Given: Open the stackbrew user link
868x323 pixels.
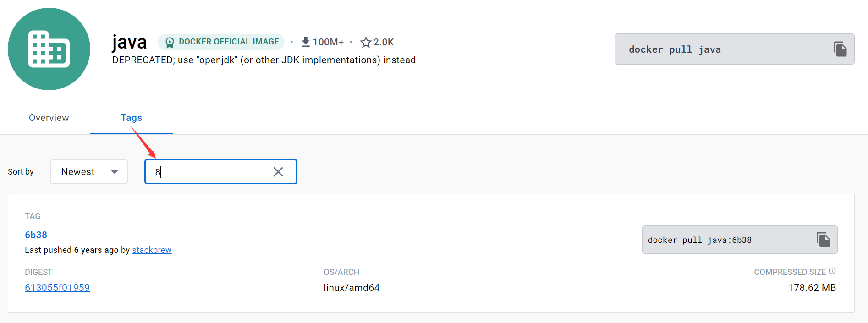Looking at the screenshot, I should click(x=152, y=250).
